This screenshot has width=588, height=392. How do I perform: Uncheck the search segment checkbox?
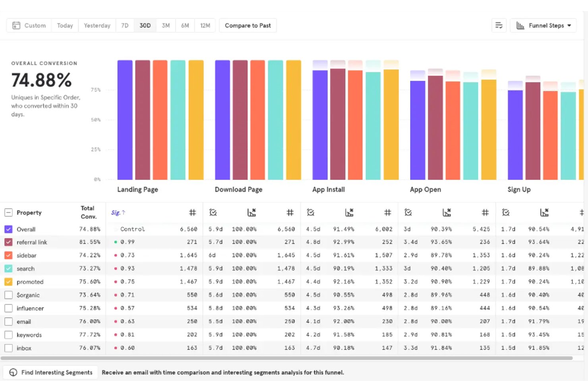(8, 268)
